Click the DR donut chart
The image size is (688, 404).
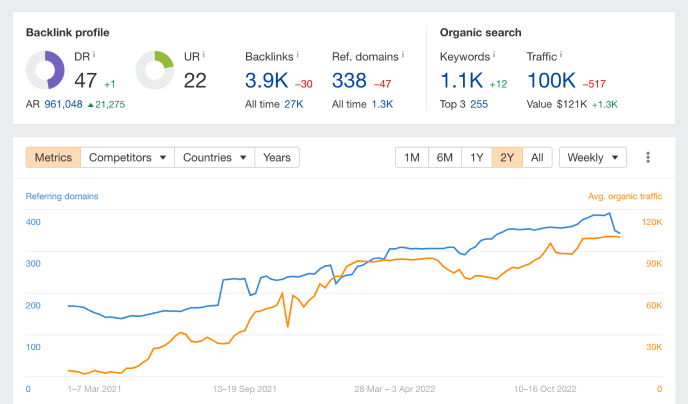tap(45, 70)
